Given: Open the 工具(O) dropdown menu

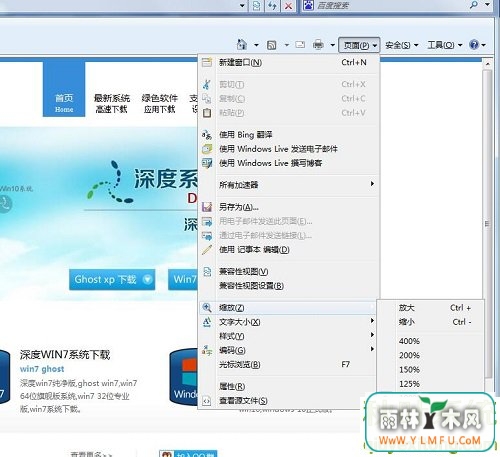Looking at the screenshot, I should point(445,45).
